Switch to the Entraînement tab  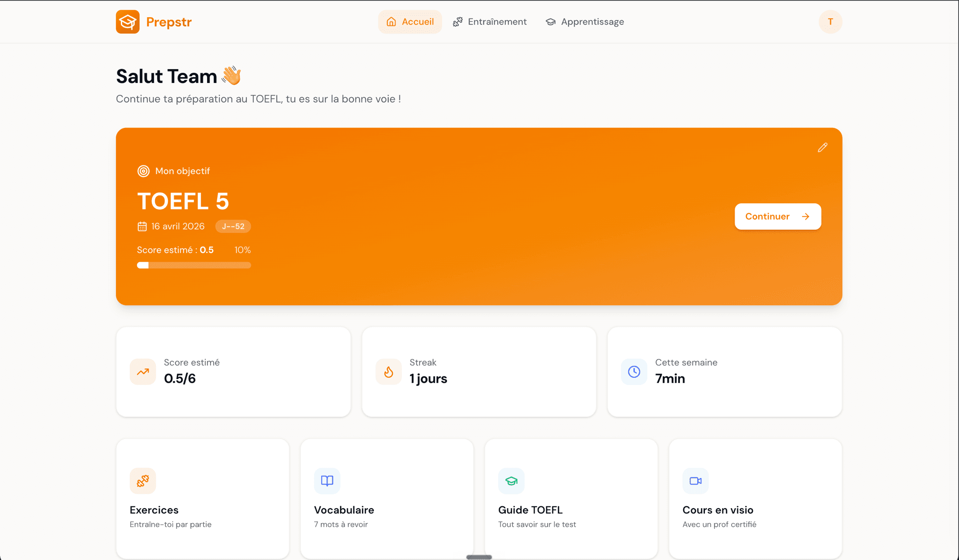[490, 22]
